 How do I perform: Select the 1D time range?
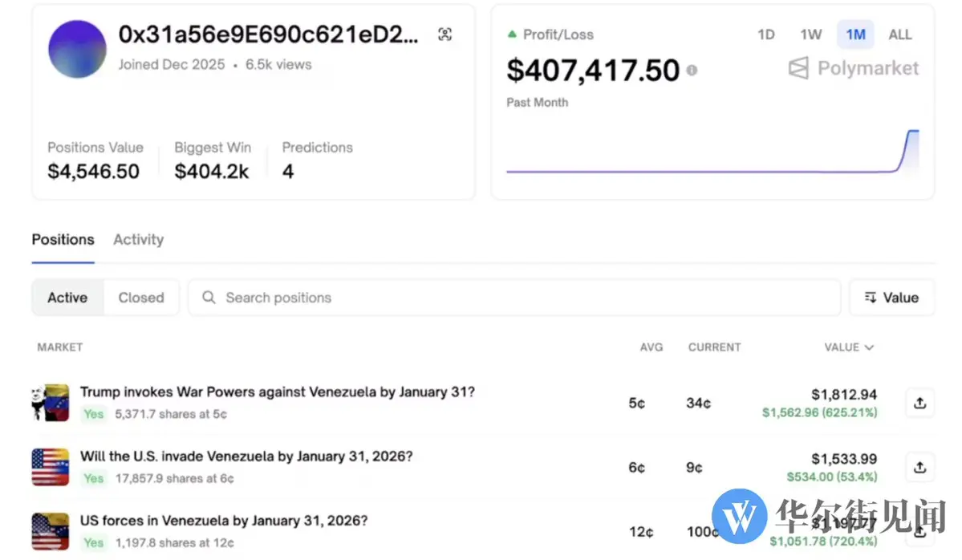pos(766,34)
